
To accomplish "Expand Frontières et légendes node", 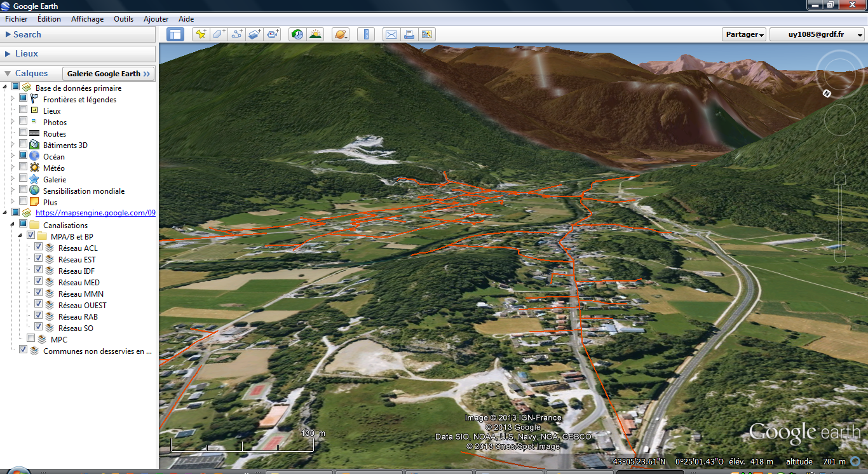I will point(13,99).
